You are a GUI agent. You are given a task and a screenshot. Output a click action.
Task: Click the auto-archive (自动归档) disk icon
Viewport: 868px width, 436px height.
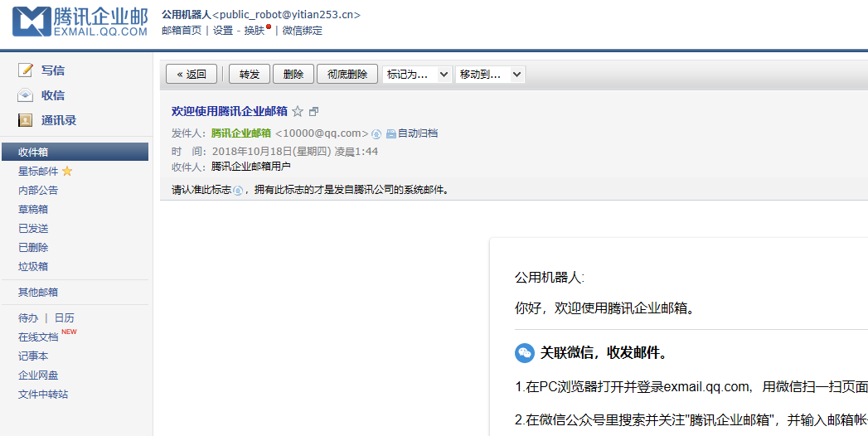click(391, 133)
